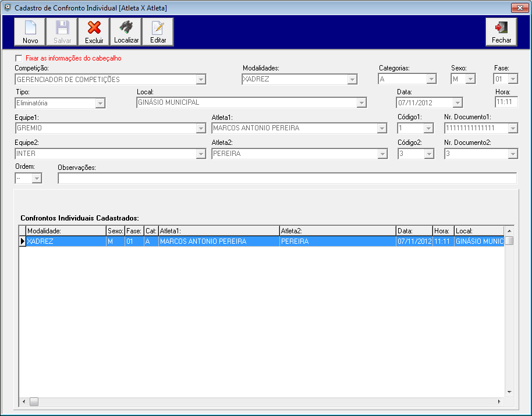The image size is (532, 416).
Task: Click the 07/11/2012 cell in grid
Action: click(414, 241)
